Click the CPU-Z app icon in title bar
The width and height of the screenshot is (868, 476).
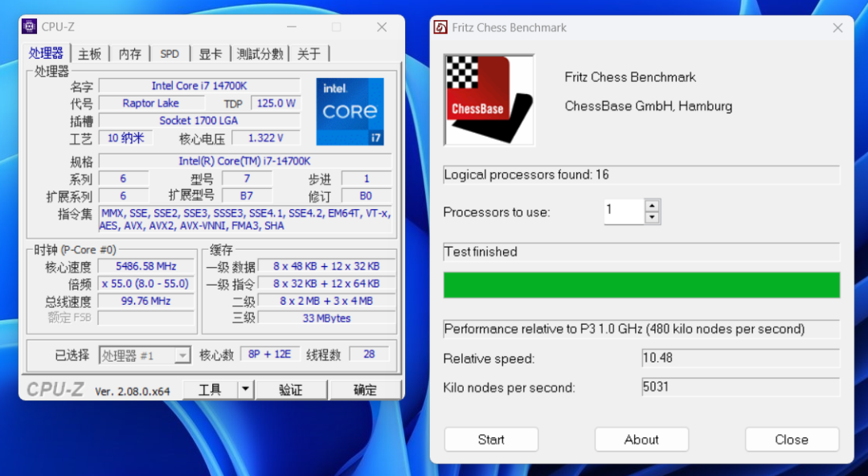(x=30, y=27)
